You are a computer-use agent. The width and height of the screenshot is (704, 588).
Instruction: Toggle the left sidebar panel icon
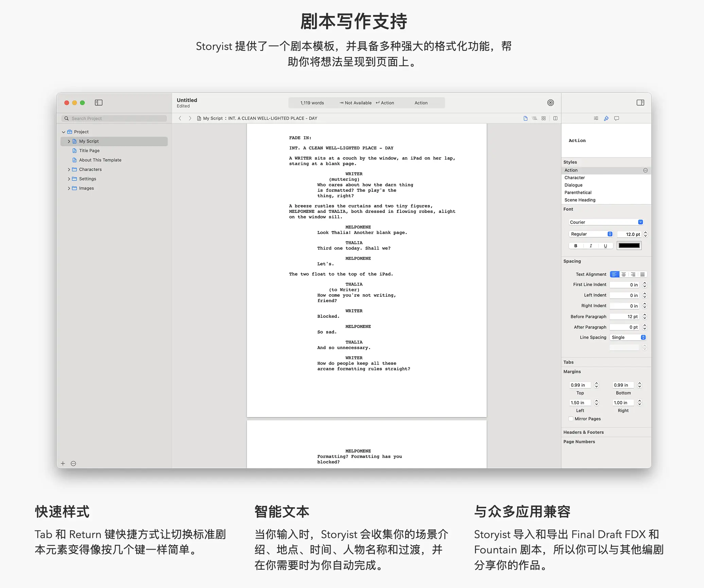(x=99, y=103)
